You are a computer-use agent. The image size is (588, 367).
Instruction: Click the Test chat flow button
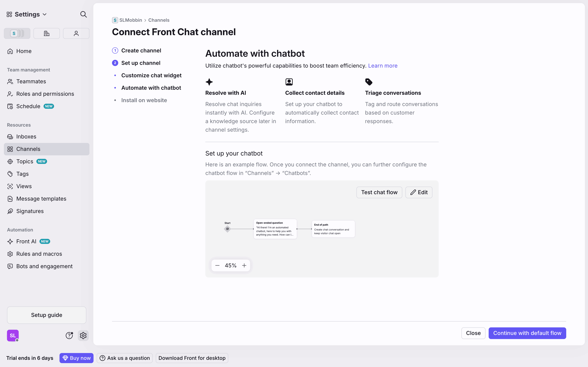coord(379,192)
